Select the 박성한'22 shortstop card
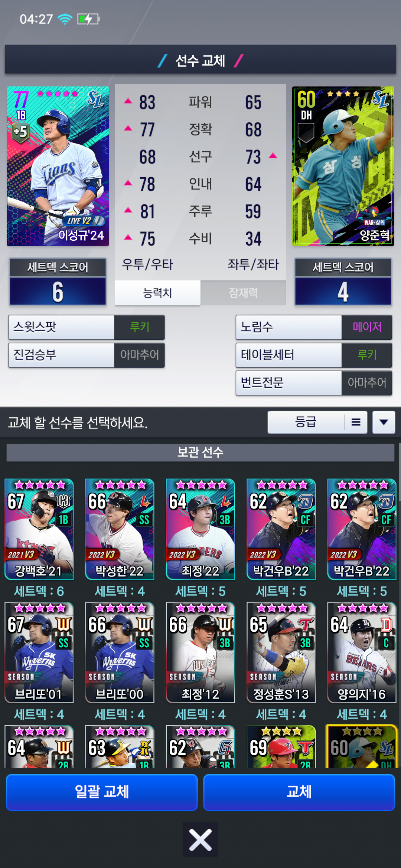This screenshot has height=868, width=401. [120, 529]
